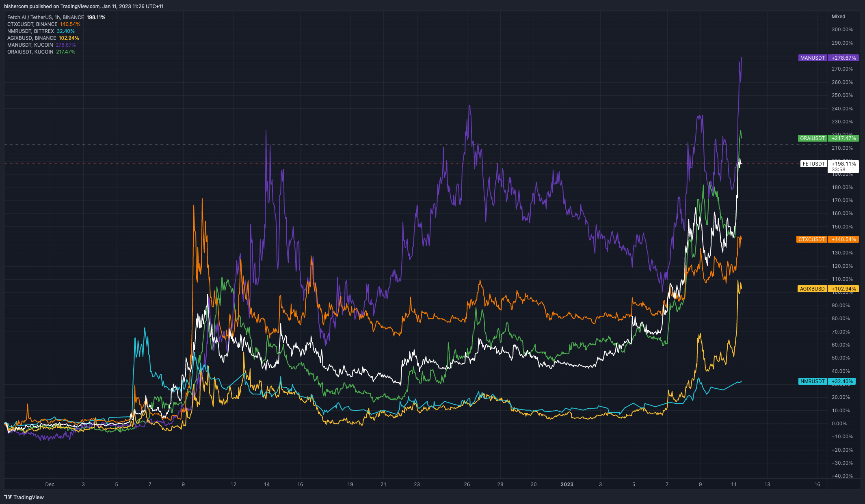This screenshot has width=865, height=504.
Task: Select the AGIXBUSD, BINANCE legend row
Action: click(43, 38)
